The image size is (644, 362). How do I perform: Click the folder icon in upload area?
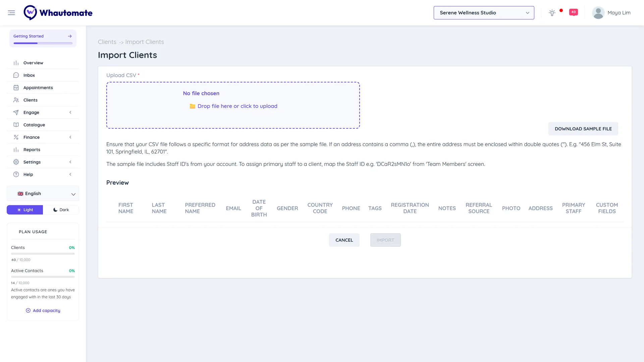coord(193,106)
